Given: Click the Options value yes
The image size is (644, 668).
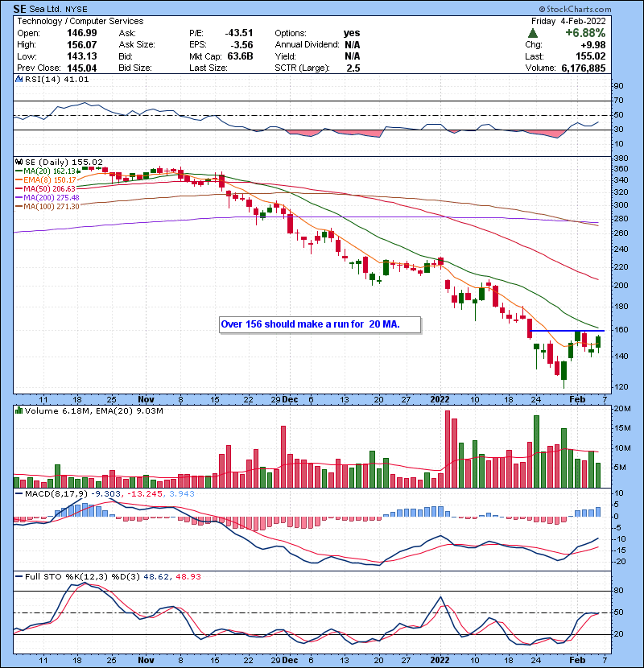Looking at the screenshot, I should [x=352, y=33].
